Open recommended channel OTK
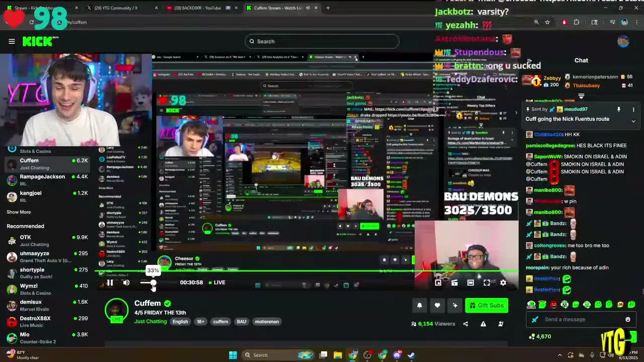Image resolution: width=644 pixels, height=362 pixels. (x=47, y=241)
